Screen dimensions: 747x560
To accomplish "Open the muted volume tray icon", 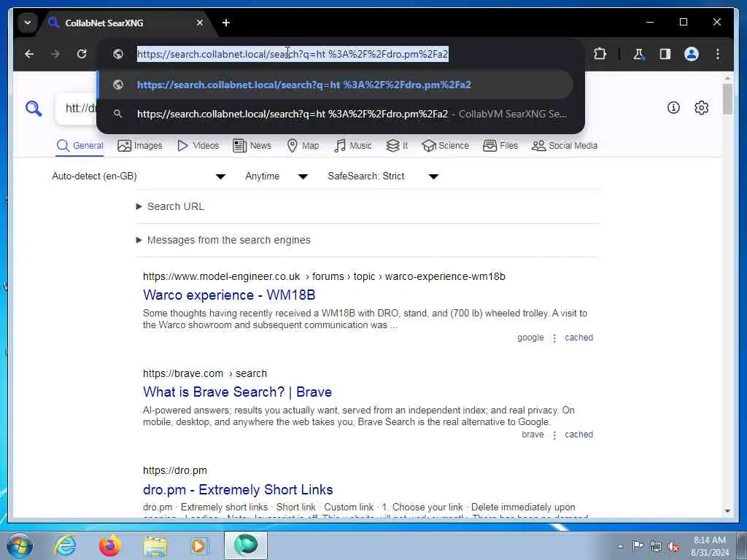I will coord(673,547).
